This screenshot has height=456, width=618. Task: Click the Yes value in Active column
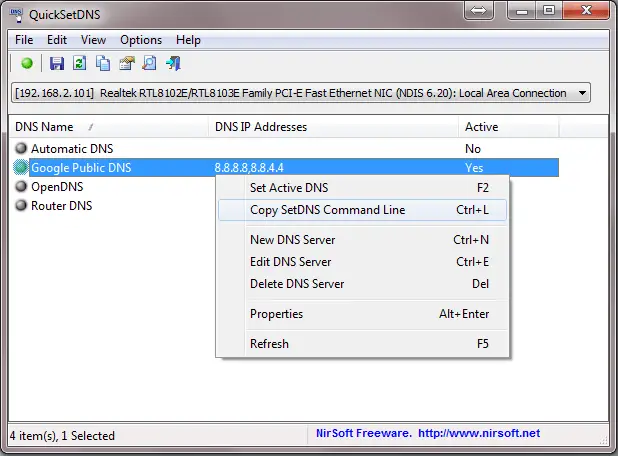tap(474, 168)
